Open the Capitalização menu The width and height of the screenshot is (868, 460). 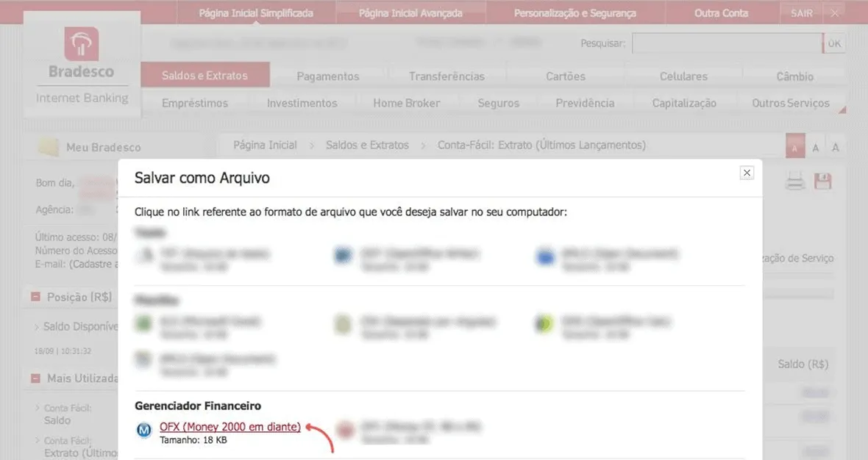[683, 103]
